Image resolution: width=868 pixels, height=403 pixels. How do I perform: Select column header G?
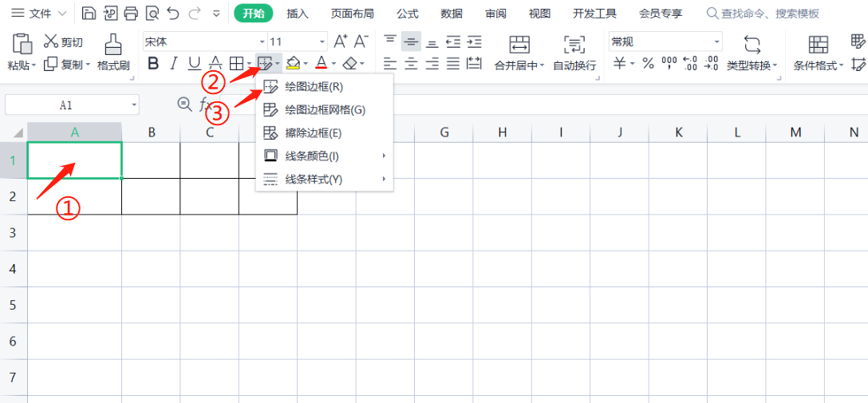pyautogui.click(x=444, y=132)
